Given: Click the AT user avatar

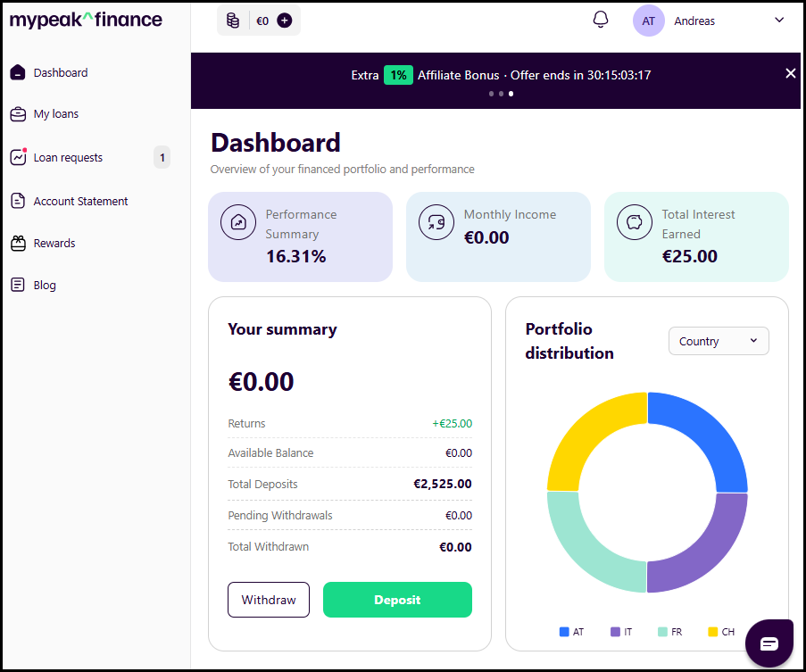Looking at the screenshot, I should tap(648, 21).
